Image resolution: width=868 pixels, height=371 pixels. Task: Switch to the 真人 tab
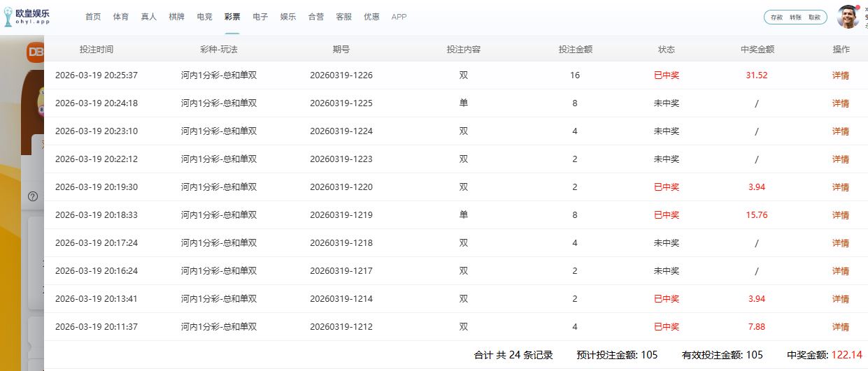[148, 17]
